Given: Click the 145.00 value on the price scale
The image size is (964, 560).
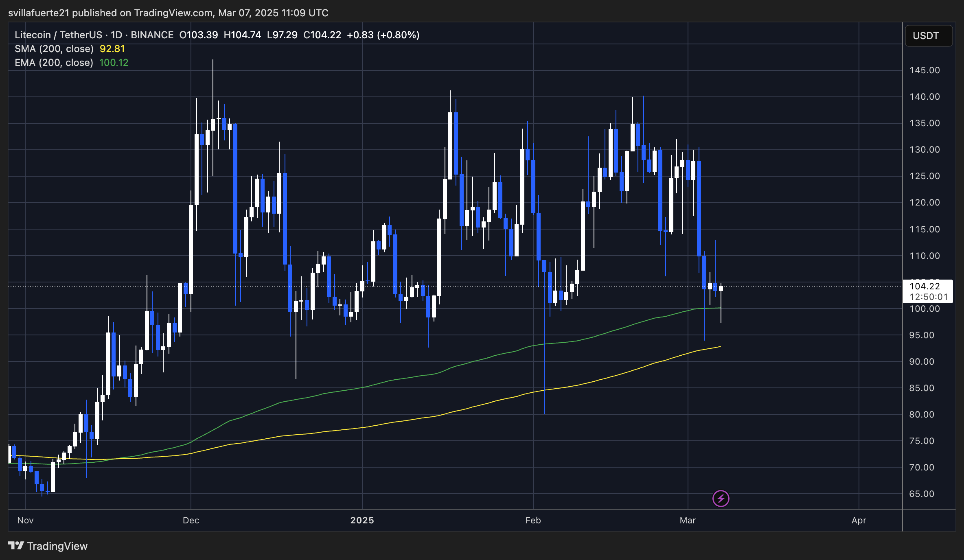Looking at the screenshot, I should 925,70.
